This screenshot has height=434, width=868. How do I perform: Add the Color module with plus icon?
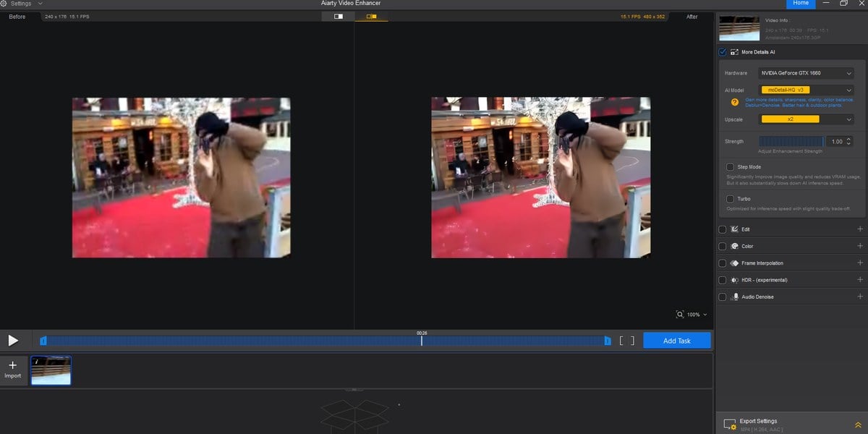[x=860, y=246]
